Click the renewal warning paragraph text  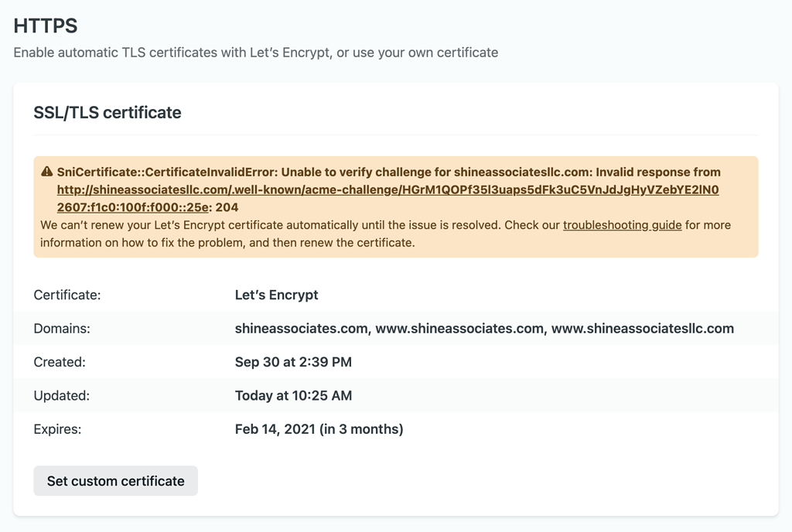point(385,234)
